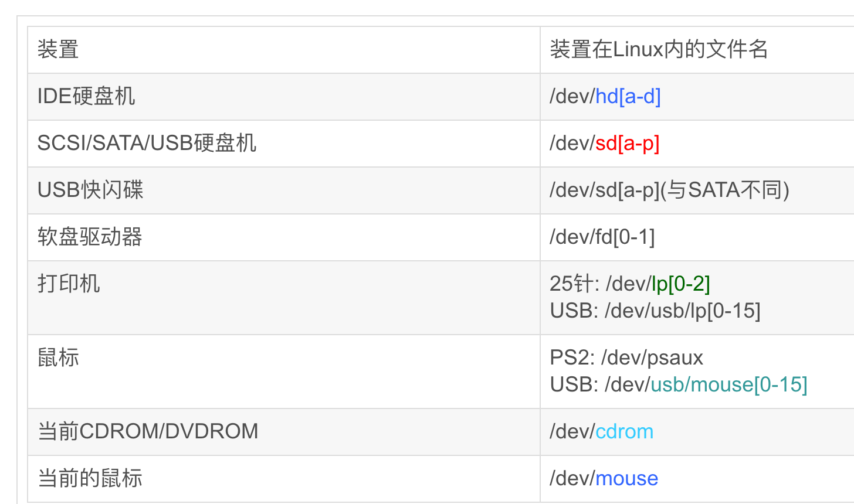The height and width of the screenshot is (504, 854).
Task: Click the blue hd[a-d] text
Action: (x=628, y=96)
